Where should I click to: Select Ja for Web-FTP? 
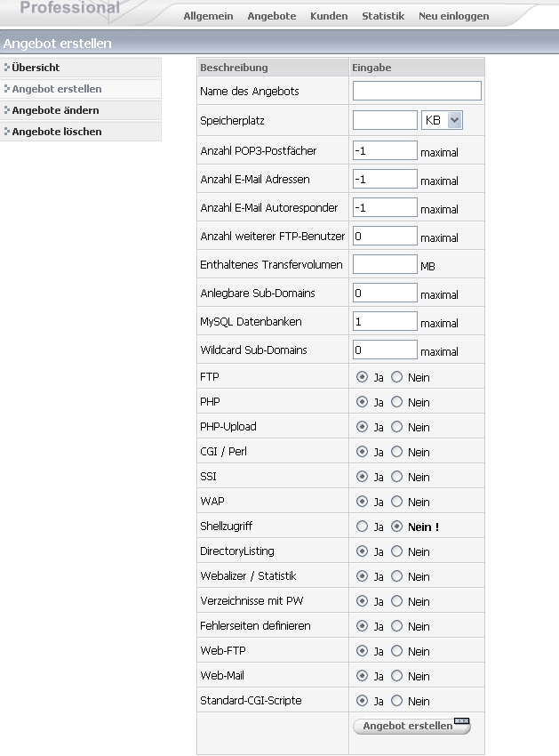pos(362,651)
